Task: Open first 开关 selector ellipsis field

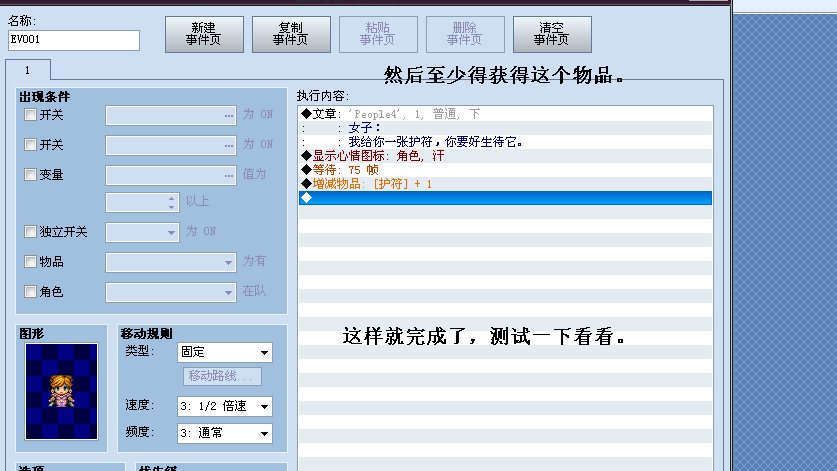Action: tap(171, 115)
